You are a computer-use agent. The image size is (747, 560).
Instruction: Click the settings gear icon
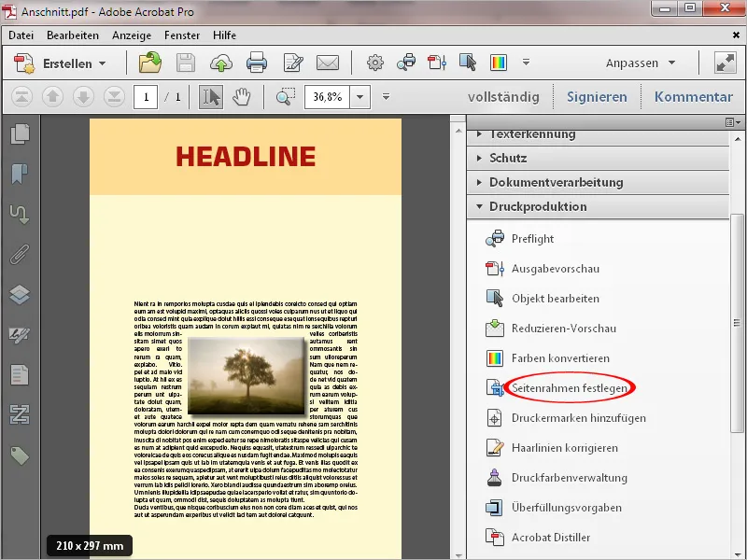pyautogui.click(x=375, y=63)
